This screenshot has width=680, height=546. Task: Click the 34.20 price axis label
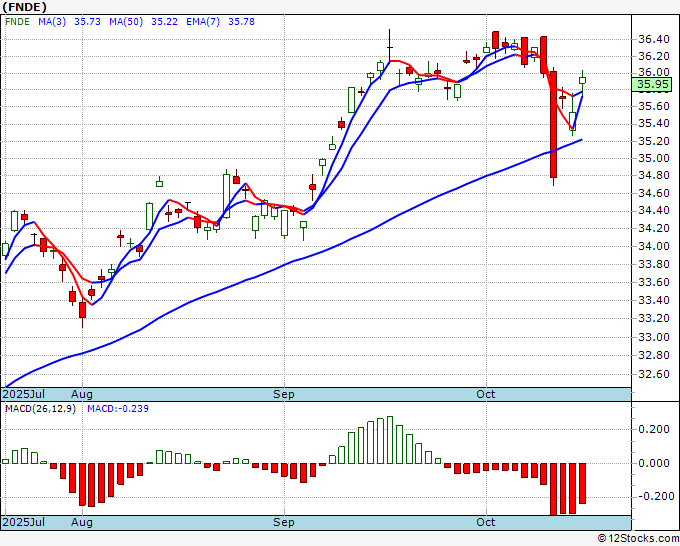pos(654,229)
